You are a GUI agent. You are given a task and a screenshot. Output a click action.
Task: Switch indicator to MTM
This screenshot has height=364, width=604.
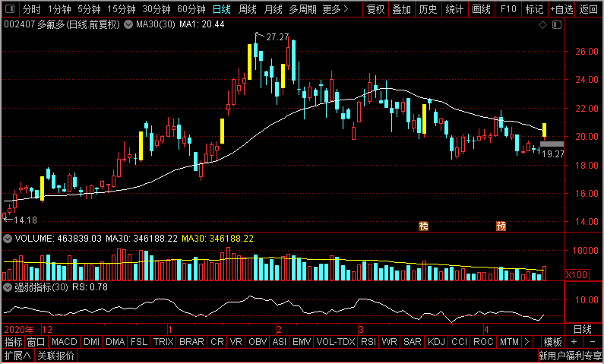tap(509, 342)
